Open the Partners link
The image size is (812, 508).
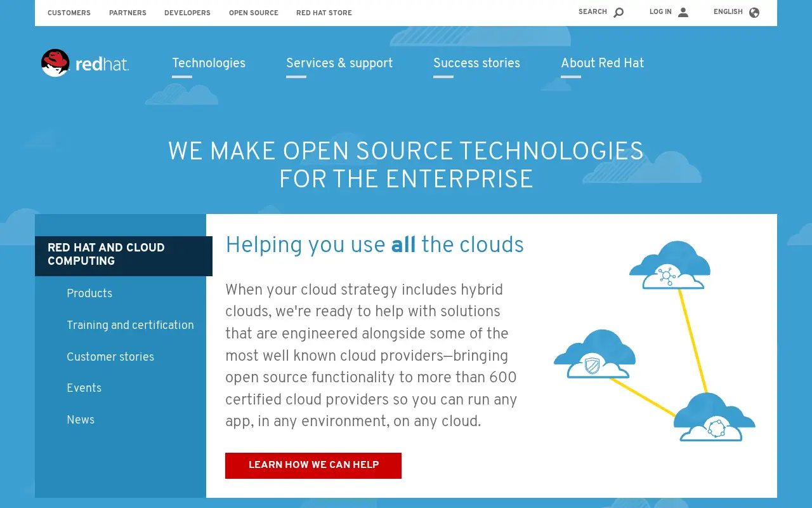(x=128, y=13)
